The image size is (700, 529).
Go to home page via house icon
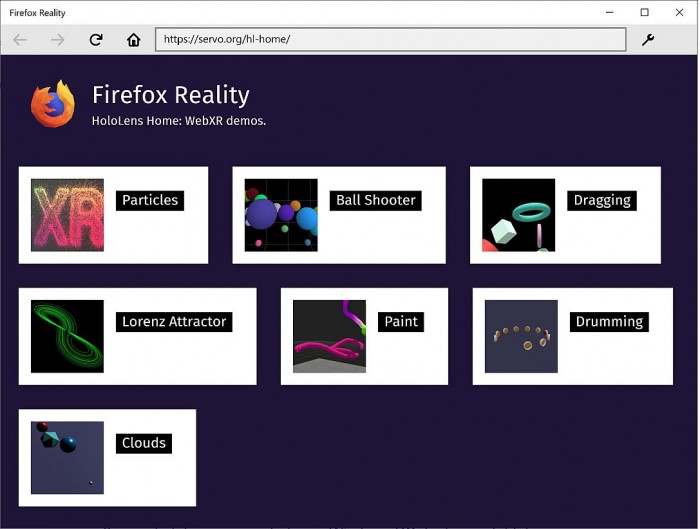[x=134, y=40]
